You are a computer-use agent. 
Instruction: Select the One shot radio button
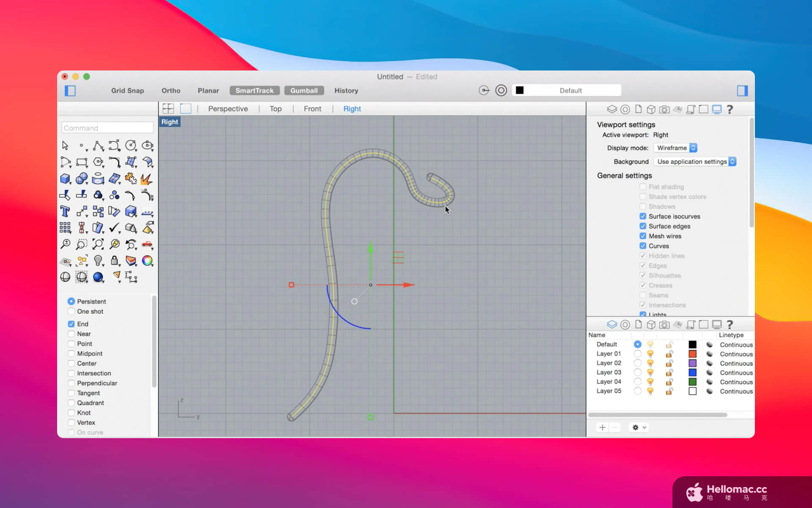tap(71, 312)
